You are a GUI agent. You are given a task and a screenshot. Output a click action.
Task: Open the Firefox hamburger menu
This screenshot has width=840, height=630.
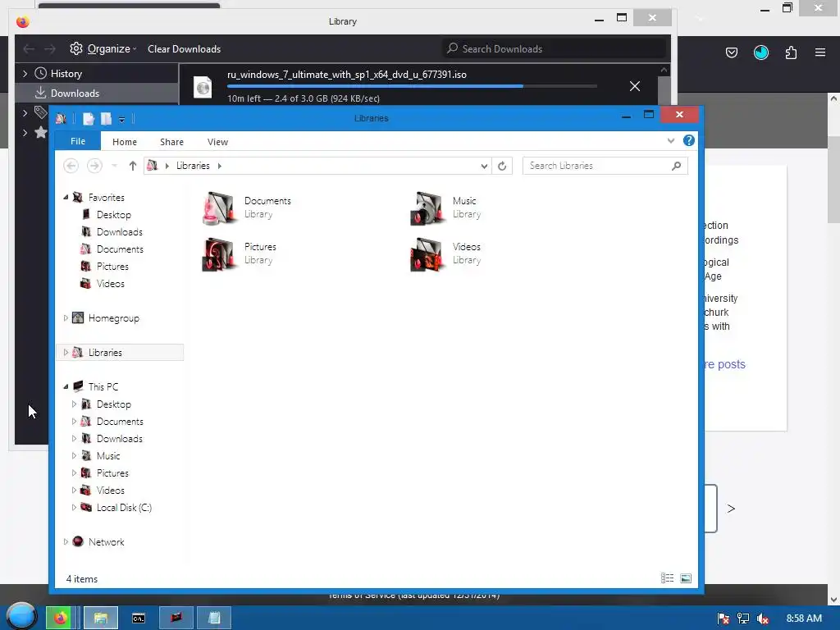coord(820,52)
